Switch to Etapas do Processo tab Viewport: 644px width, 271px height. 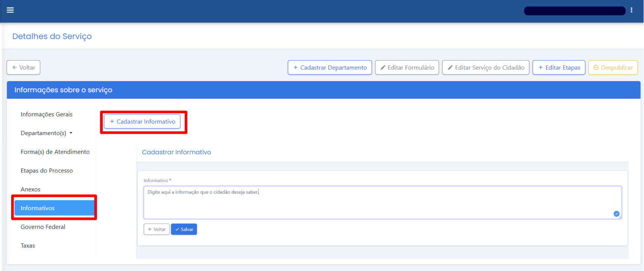coord(47,171)
